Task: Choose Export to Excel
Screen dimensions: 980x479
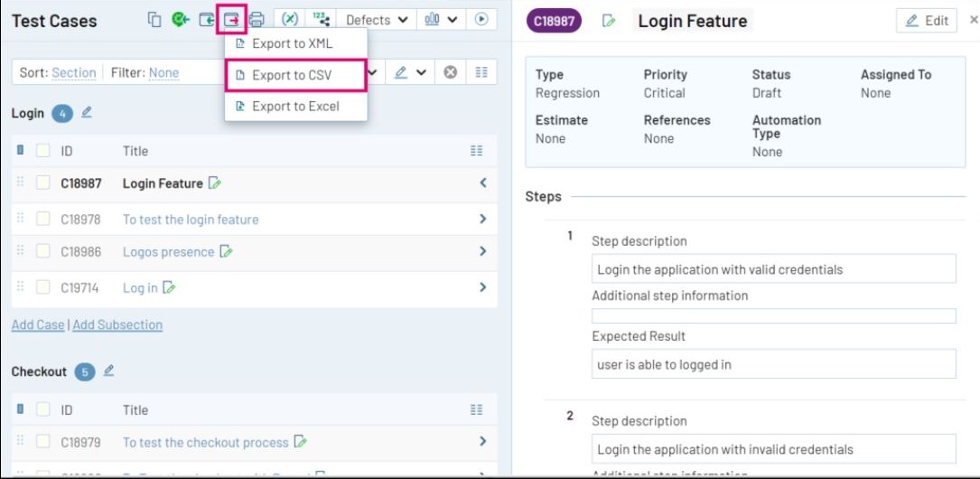Action: (295, 107)
